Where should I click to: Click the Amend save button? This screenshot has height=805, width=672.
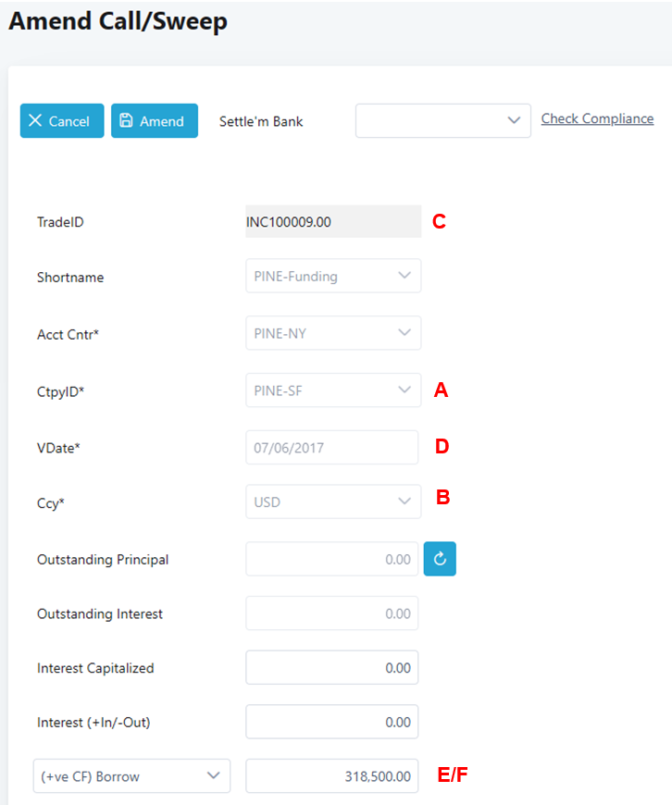click(x=155, y=121)
